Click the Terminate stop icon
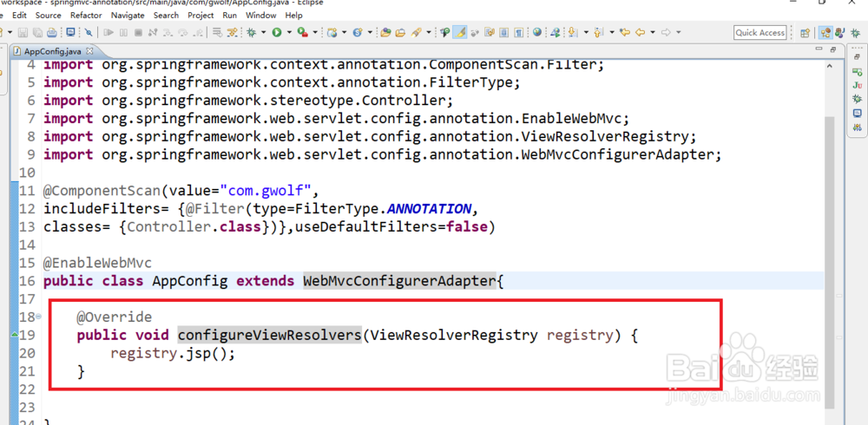Screen dimensions: 868x425 (x=138, y=33)
